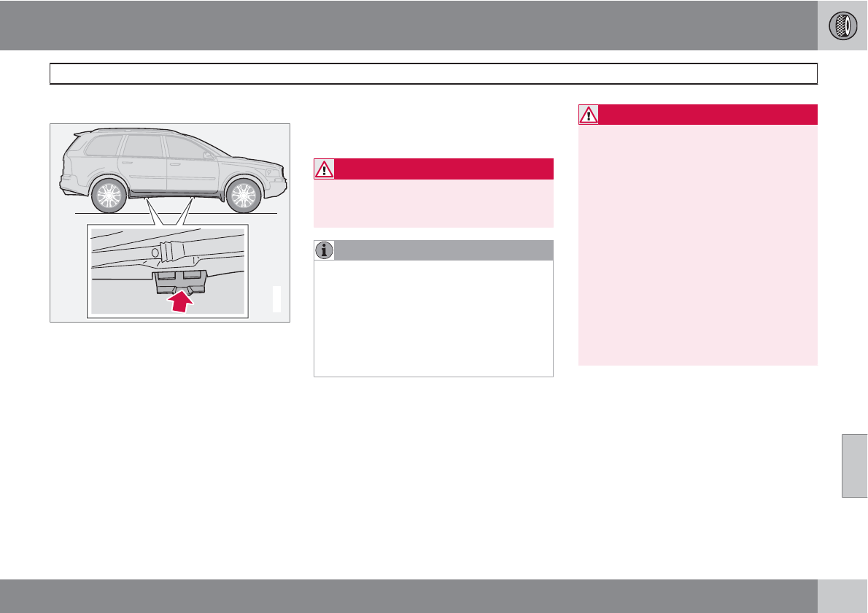Click inside the white note box body
The image size is (868, 613).
tap(433, 318)
